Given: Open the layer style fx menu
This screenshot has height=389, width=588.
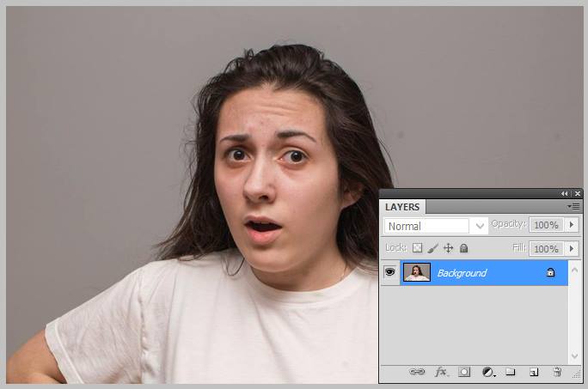Looking at the screenshot, I should [x=441, y=372].
